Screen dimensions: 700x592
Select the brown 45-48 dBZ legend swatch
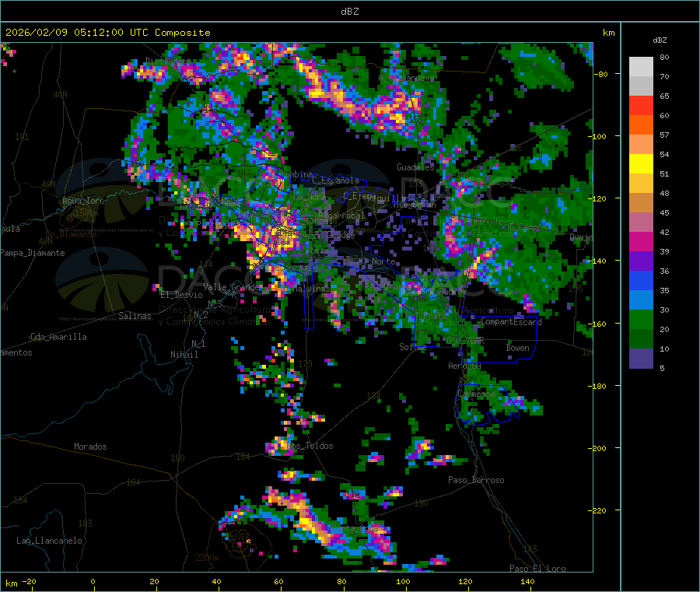pos(641,203)
